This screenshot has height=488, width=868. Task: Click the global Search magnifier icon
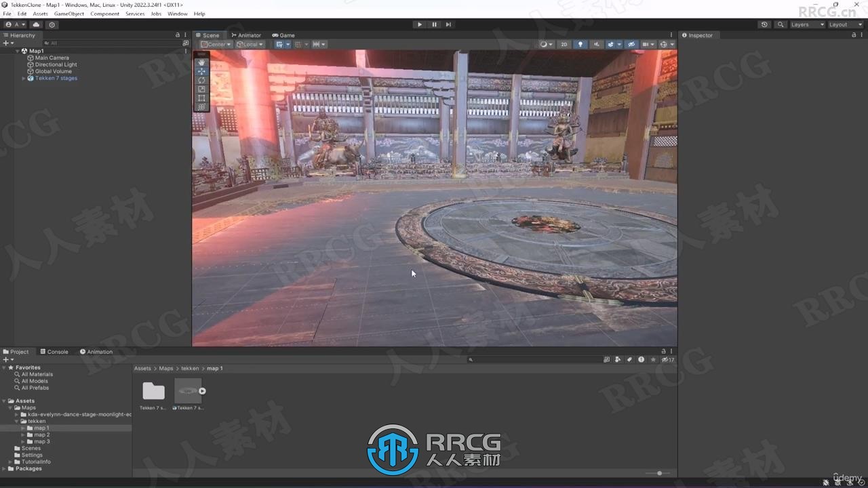point(781,24)
